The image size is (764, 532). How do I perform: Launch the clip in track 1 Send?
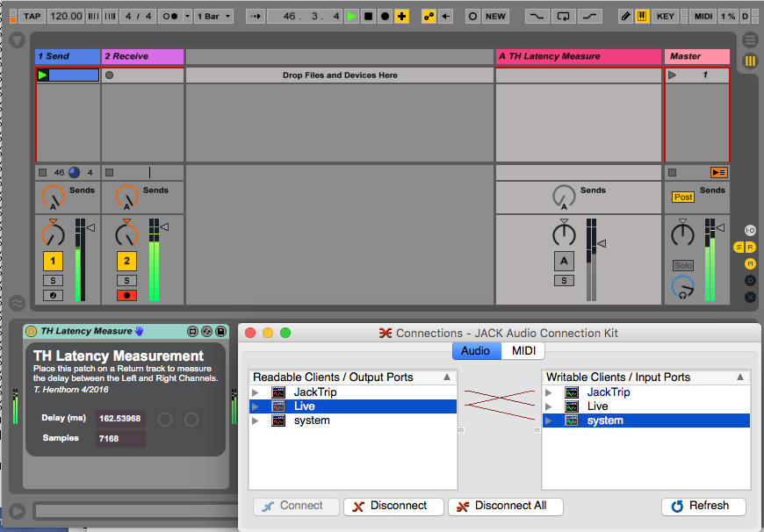pyautogui.click(x=43, y=75)
